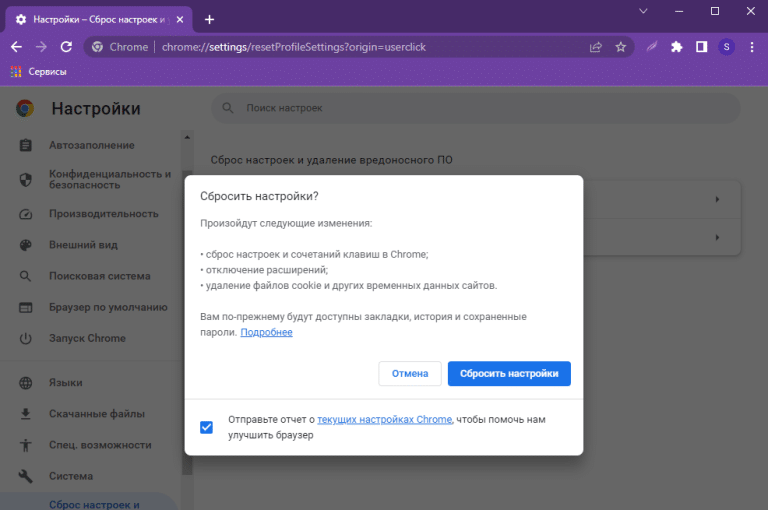
Task: Click the Скачанные файлы download icon
Action: click(x=25, y=414)
